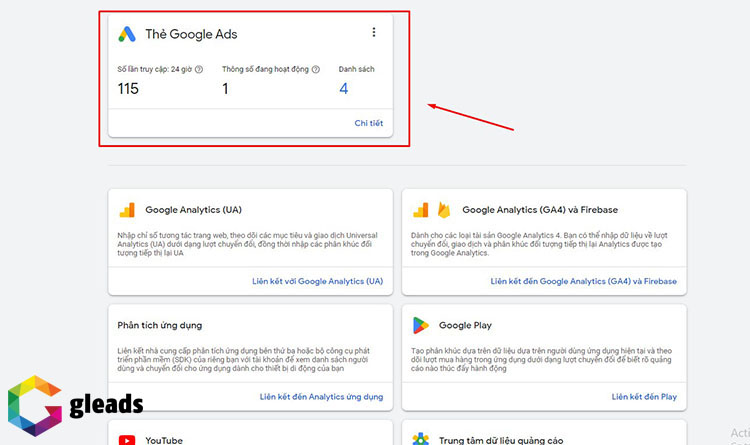Click the GA4 and Firebase description paragraph

[539, 244]
